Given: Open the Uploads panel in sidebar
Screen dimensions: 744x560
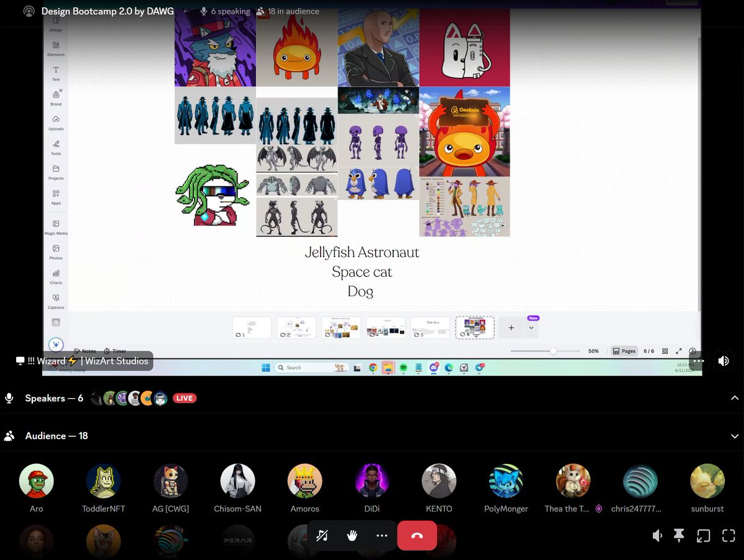Looking at the screenshot, I should (x=56, y=122).
